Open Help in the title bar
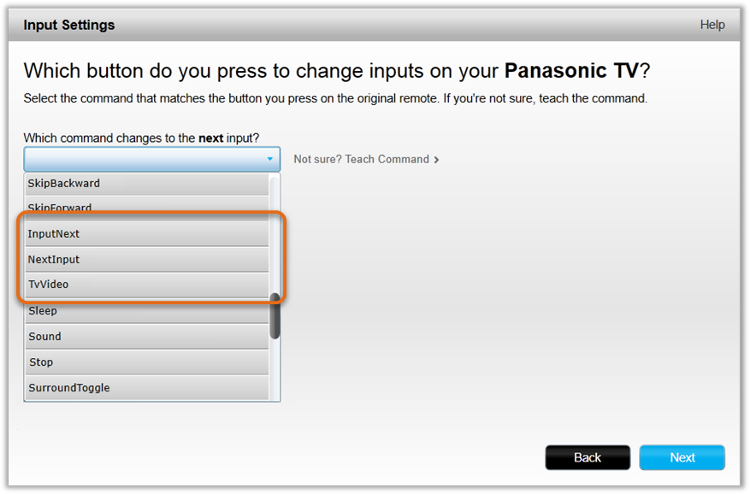Image resolution: width=750 pixels, height=494 pixels. (712, 24)
